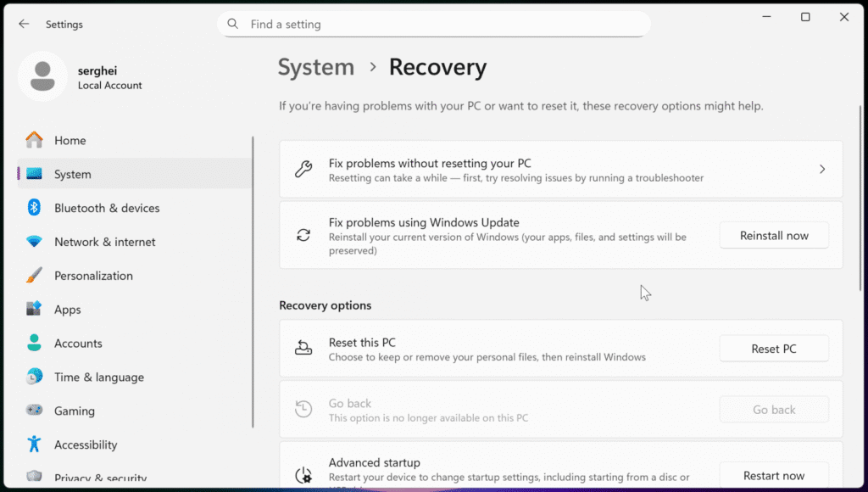Click the back arrow in the title bar
This screenshot has height=492, width=868.
[x=24, y=24]
